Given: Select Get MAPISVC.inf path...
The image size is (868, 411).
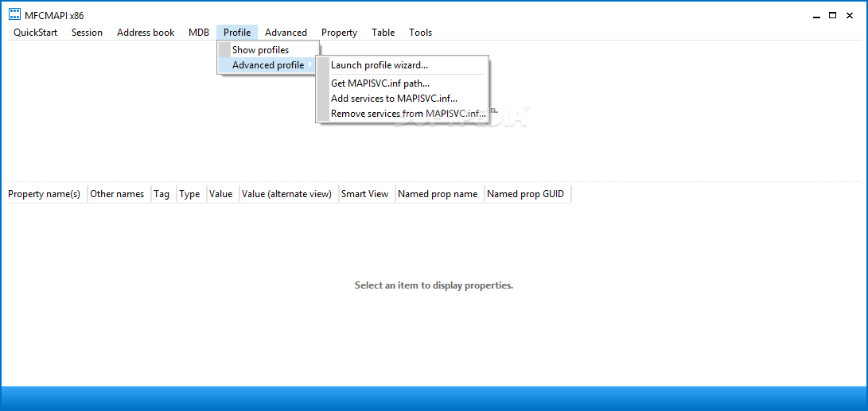Looking at the screenshot, I should coord(403,83).
